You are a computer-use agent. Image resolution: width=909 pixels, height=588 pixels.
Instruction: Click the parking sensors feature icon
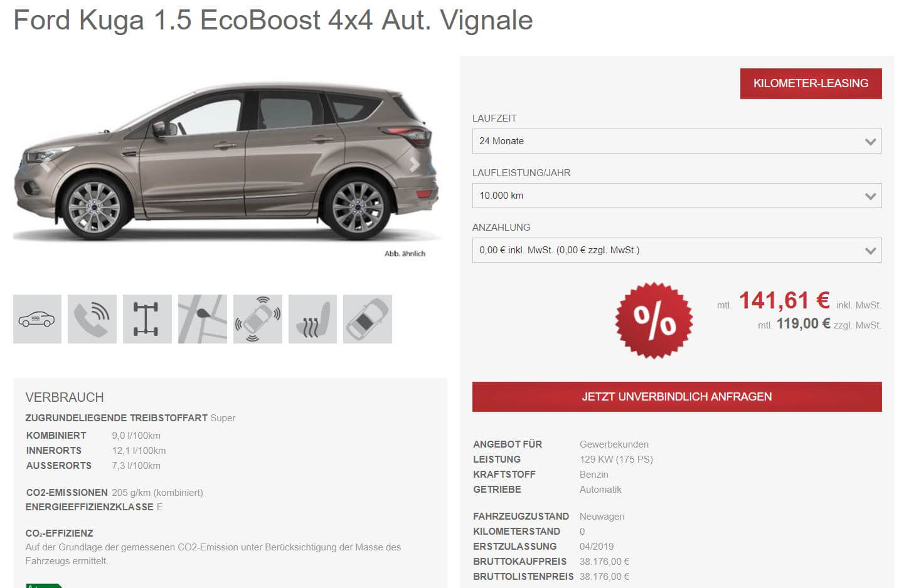(x=258, y=319)
